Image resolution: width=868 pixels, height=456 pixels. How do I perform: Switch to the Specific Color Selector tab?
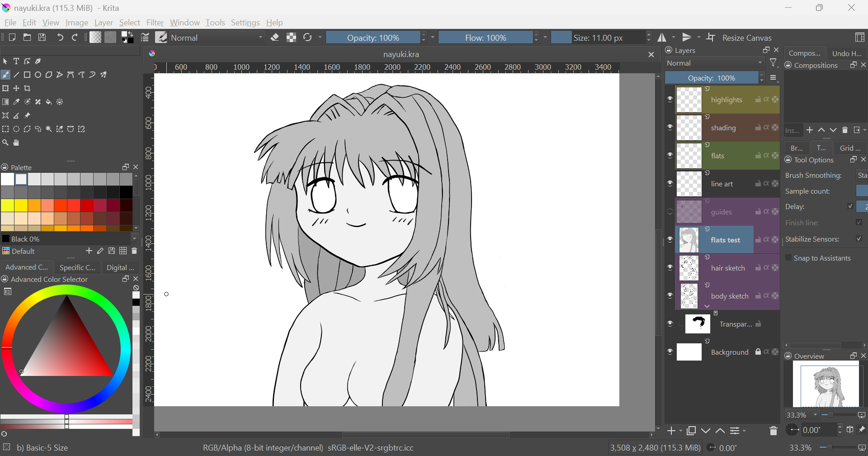pos(77,267)
